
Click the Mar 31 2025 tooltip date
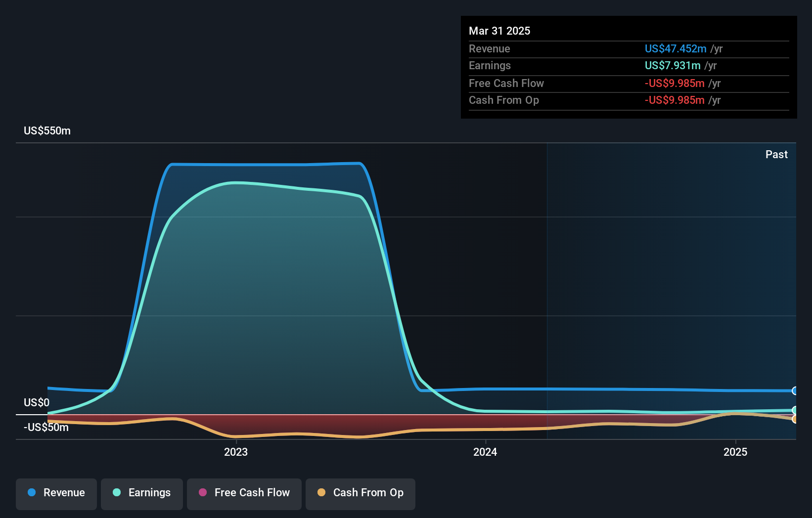499,31
